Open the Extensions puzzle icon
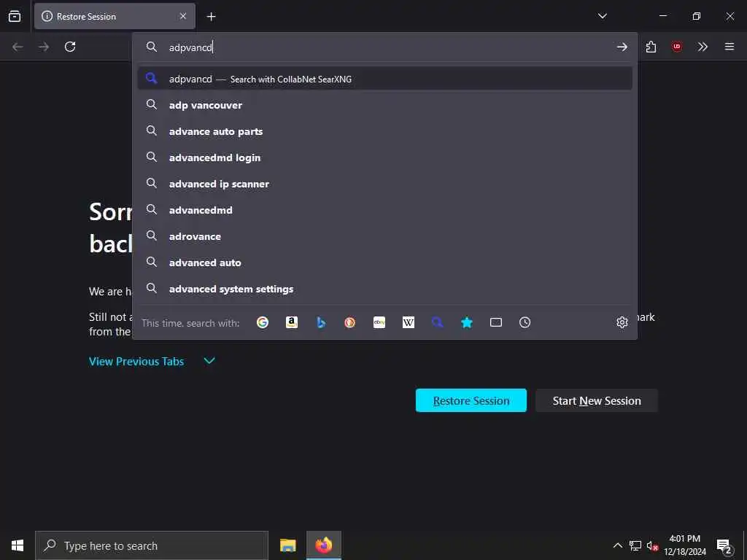 (651, 47)
